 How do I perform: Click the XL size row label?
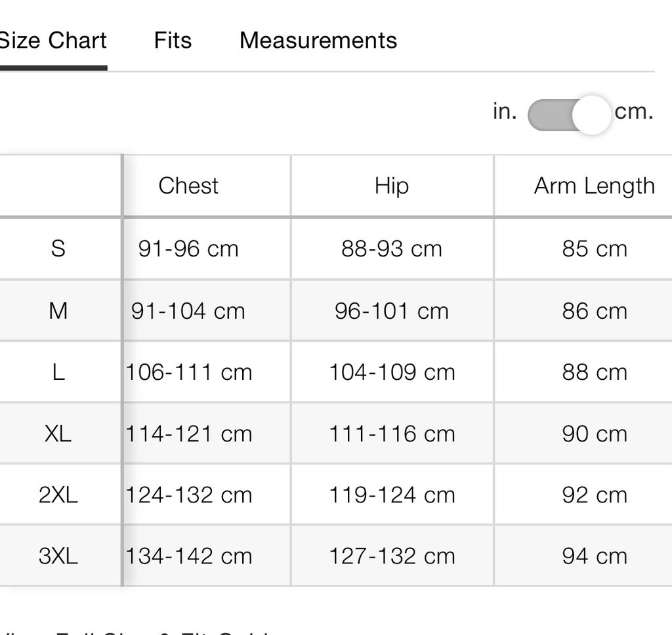point(58,434)
